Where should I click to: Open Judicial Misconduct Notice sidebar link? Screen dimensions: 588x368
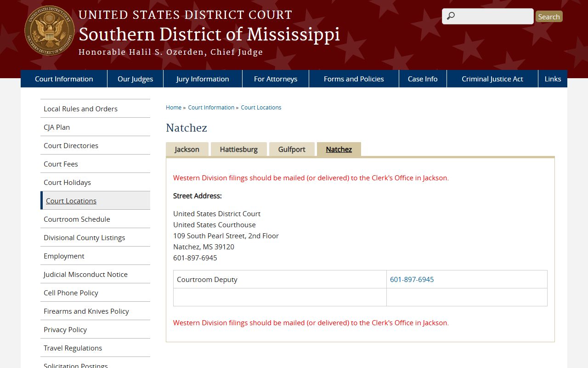(x=95, y=274)
